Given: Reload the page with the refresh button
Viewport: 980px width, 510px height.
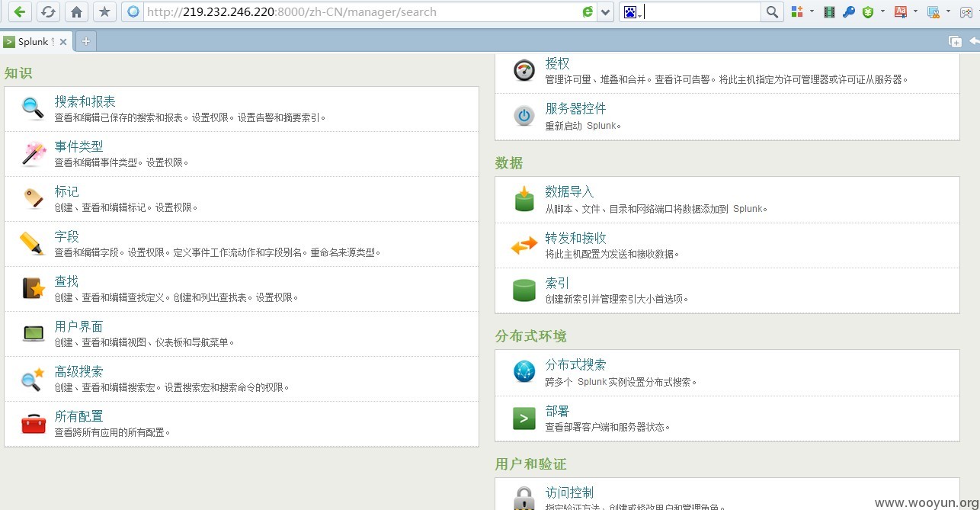Looking at the screenshot, I should point(48,11).
